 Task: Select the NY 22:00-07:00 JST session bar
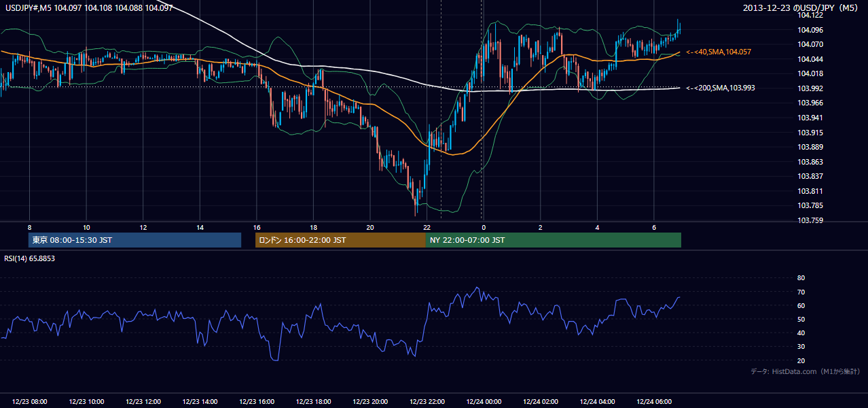553,240
